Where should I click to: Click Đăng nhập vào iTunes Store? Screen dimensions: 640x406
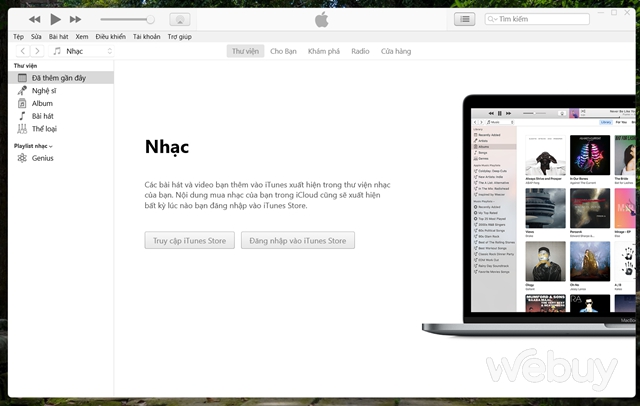coord(297,240)
